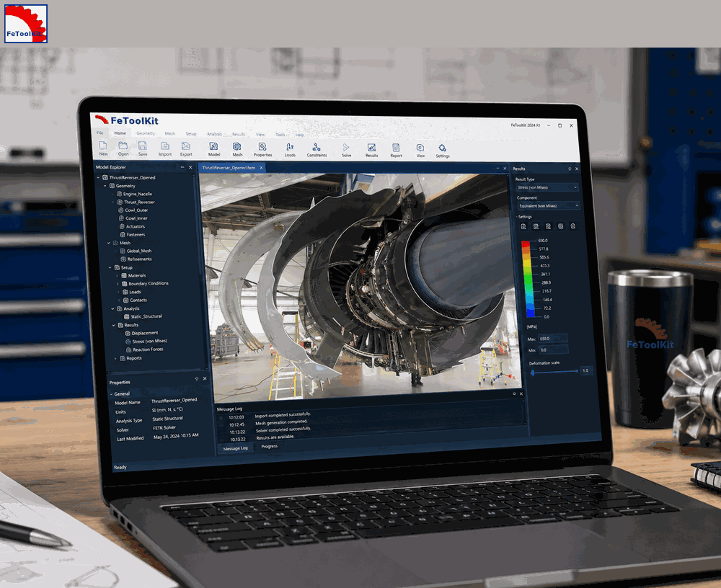The height and width of the screenshot is (588, 721).
Task: Expand the Materials node
Action: coord(118,275)
